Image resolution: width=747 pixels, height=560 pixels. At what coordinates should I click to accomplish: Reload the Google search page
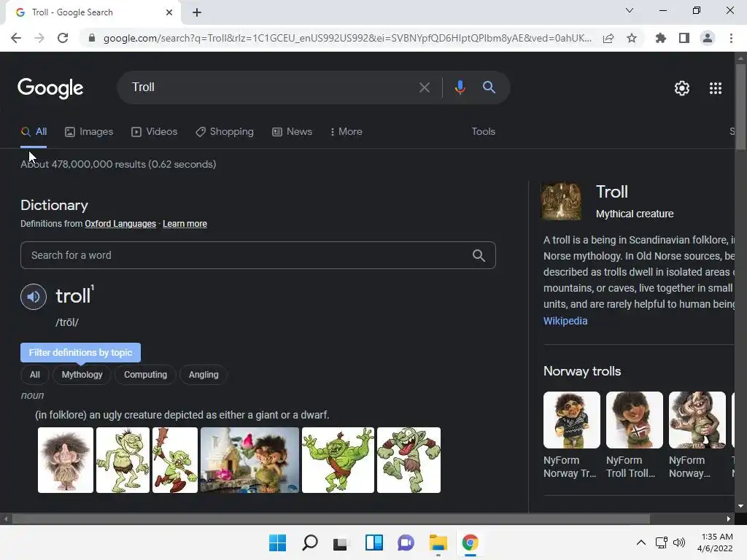pyautogui.click(x=63, y=38)
